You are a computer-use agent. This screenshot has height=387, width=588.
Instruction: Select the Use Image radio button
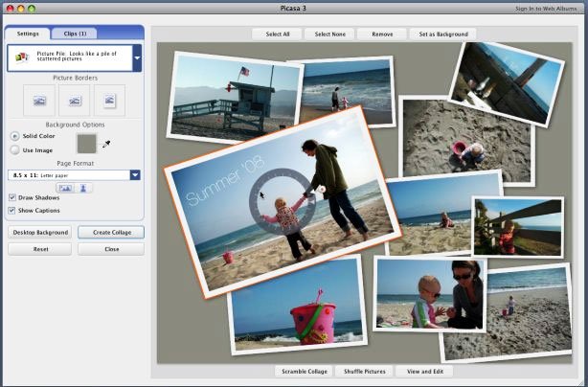(14, 149)
